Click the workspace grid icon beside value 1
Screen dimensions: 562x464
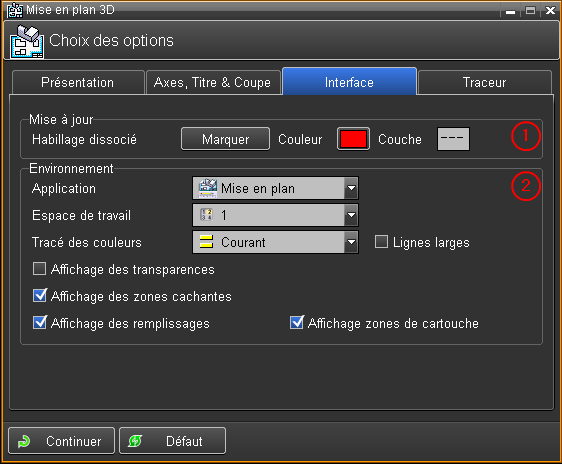(x=206, y=215)
